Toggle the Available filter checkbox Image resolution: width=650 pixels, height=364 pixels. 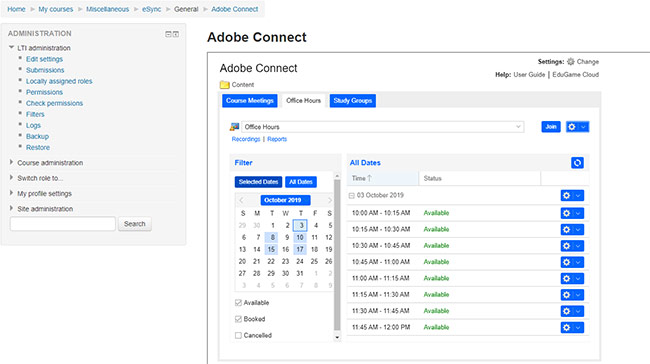pos(238,303)
